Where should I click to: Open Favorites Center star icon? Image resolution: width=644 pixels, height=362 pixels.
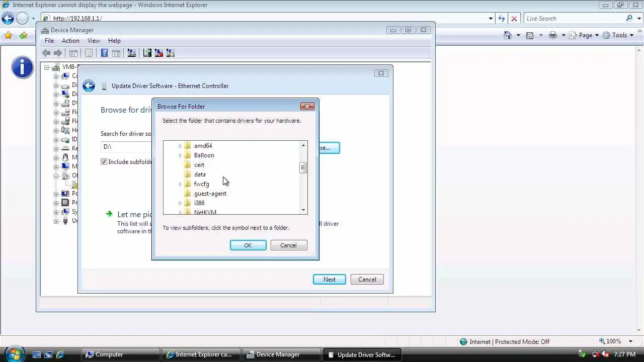pyautogui.click(x=8, y=35)
